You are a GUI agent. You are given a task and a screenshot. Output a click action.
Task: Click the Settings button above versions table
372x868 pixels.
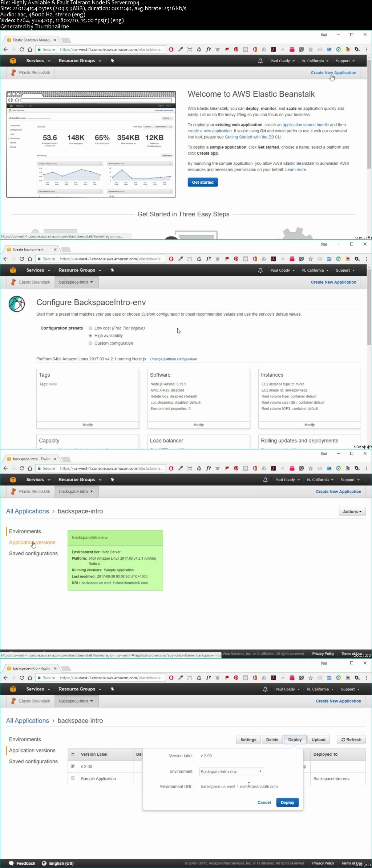[x=248, y=740]
